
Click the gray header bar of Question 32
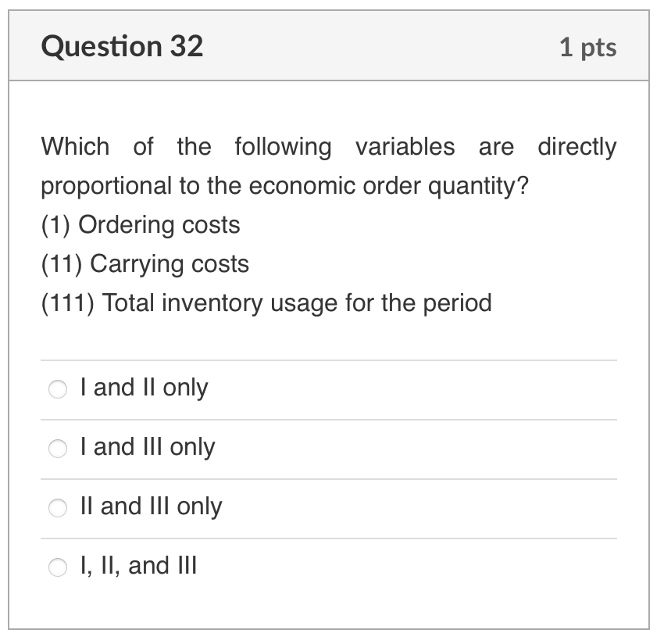[x=332, y=45]
